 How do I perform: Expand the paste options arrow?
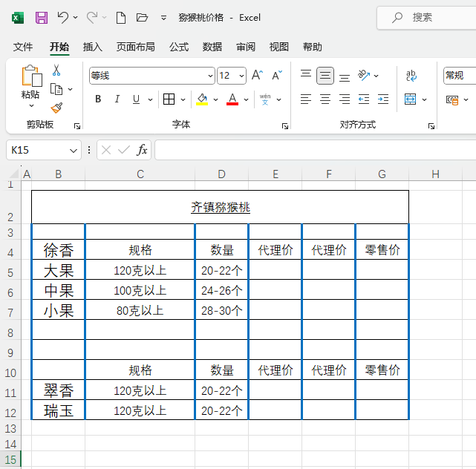pos(32,105)
